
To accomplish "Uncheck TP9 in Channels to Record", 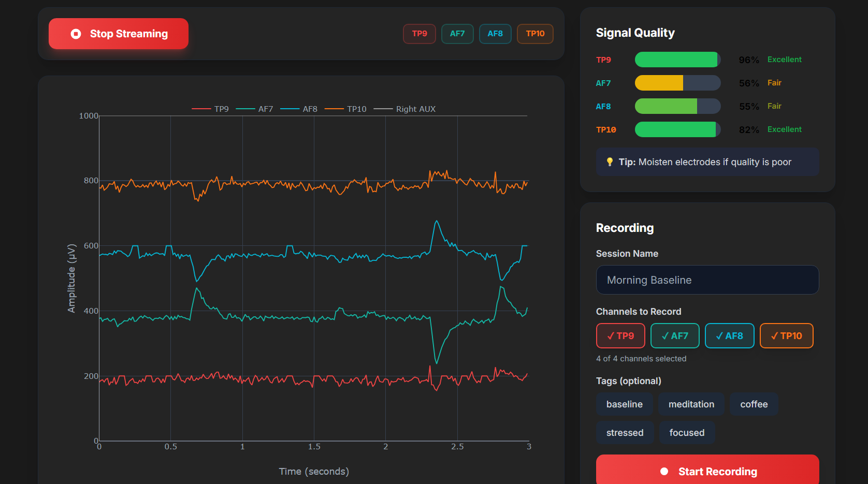I will tap(620, 336).
